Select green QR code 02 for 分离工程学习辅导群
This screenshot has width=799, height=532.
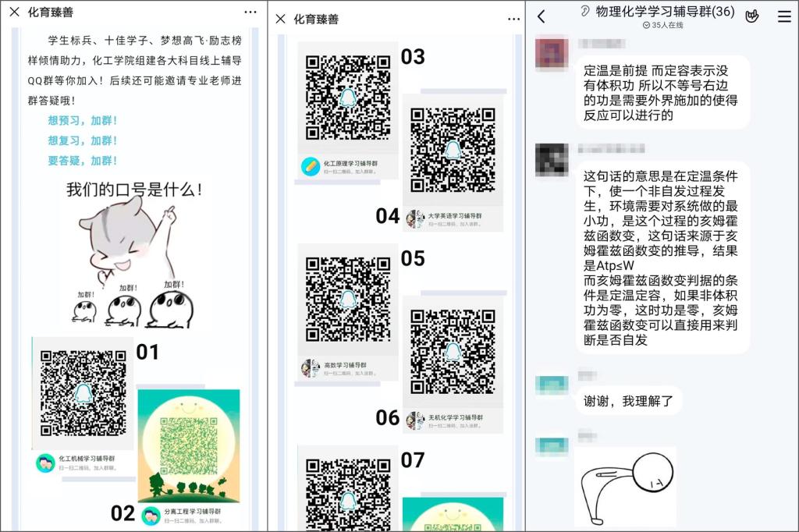[x=189, y=445]
